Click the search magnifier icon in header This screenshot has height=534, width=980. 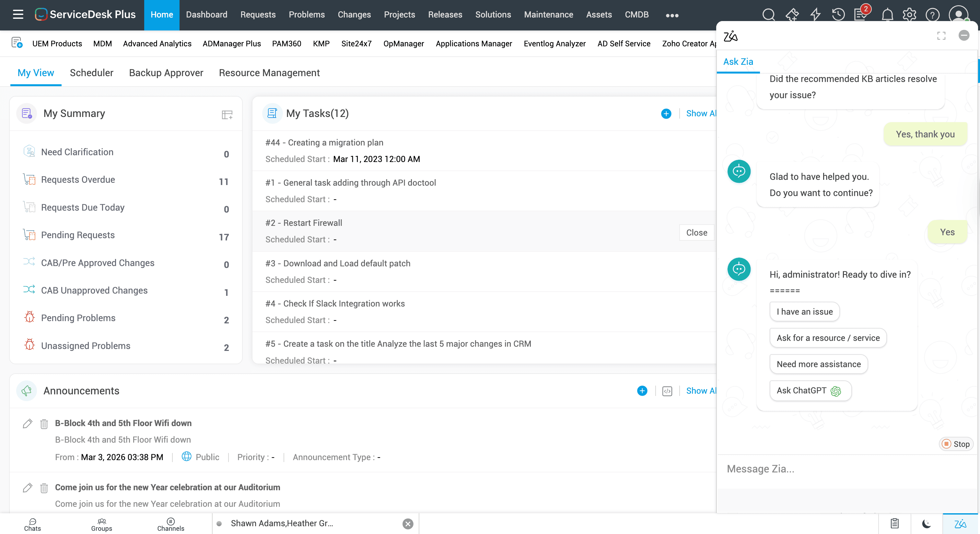click(x=768, y=15)
